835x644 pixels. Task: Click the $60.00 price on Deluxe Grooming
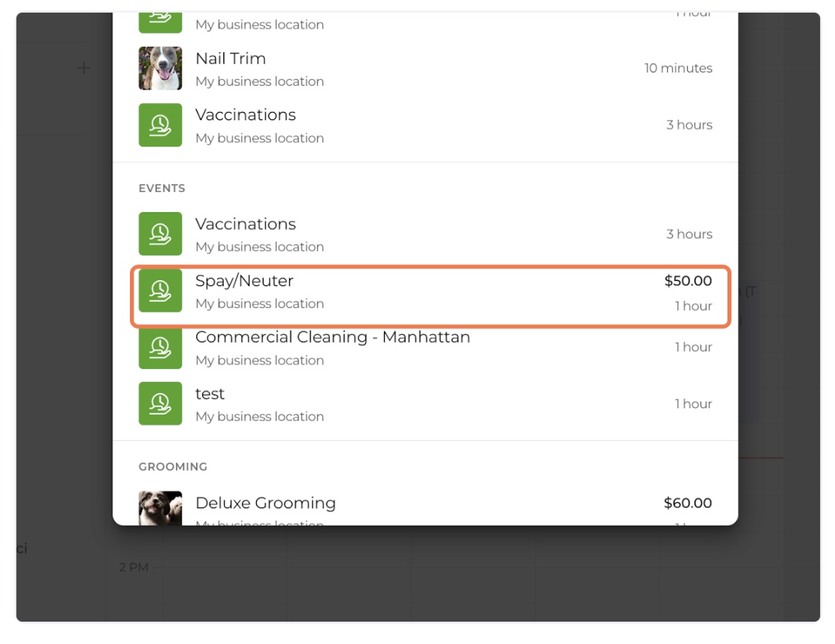pyautogui.click(x=688, y=503)
